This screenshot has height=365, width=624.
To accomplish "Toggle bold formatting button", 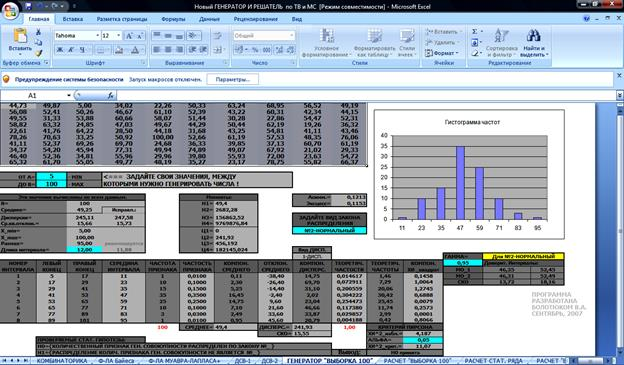I will 60,50.
